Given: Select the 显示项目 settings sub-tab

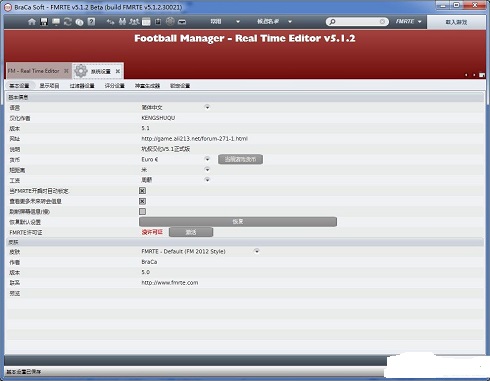Looking at the screenshot, I should 49,86.
